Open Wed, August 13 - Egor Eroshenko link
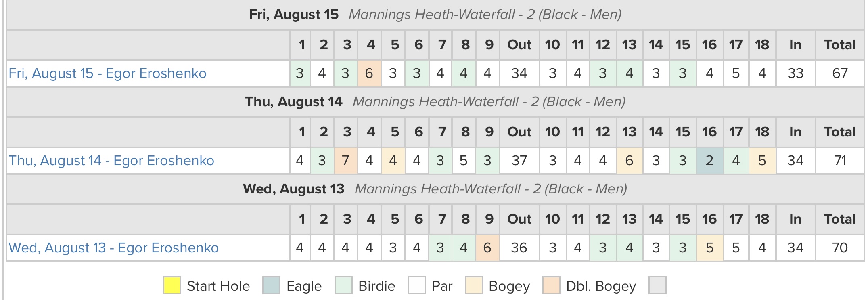The width and height of the screenshot is (868, 300). pyautogui.click(x=113, y=248)
